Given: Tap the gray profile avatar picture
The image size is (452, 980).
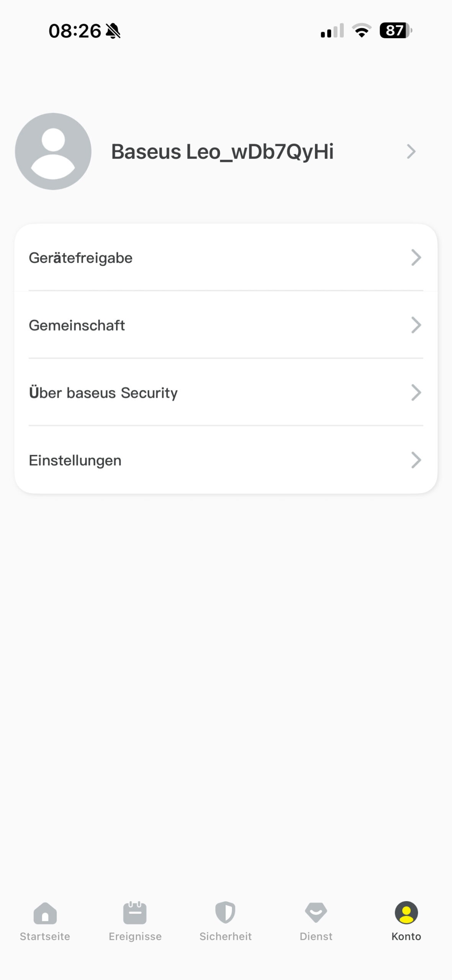Looking at the screenshot, I should [x=53, y=151].
